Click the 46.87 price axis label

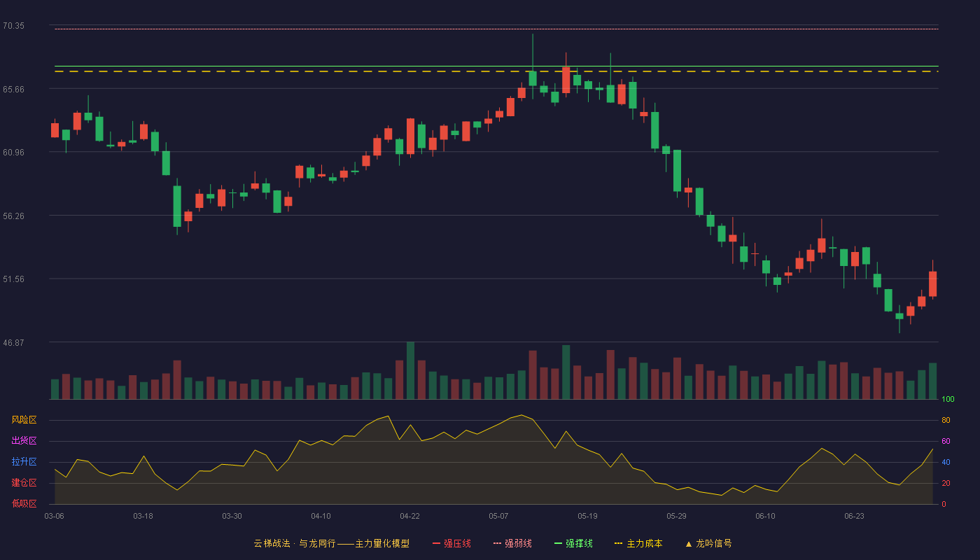click(13, 343)
